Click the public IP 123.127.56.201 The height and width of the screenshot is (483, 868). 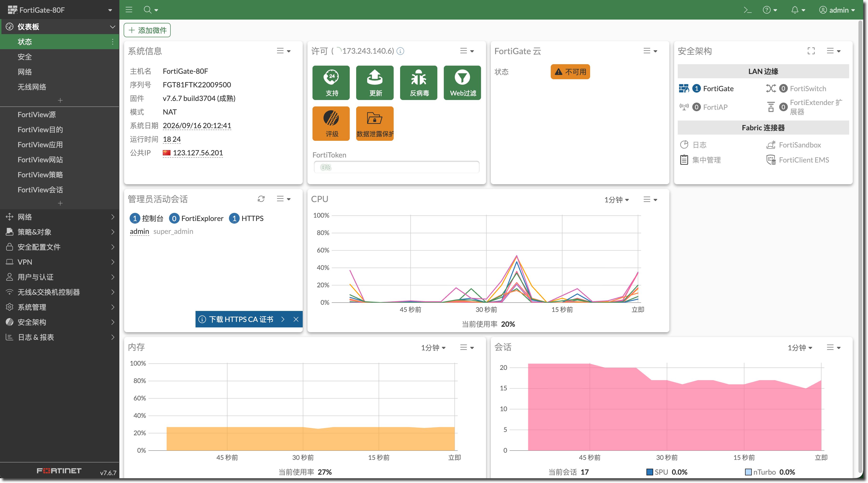pyautogui.click(x=197, y=153)
